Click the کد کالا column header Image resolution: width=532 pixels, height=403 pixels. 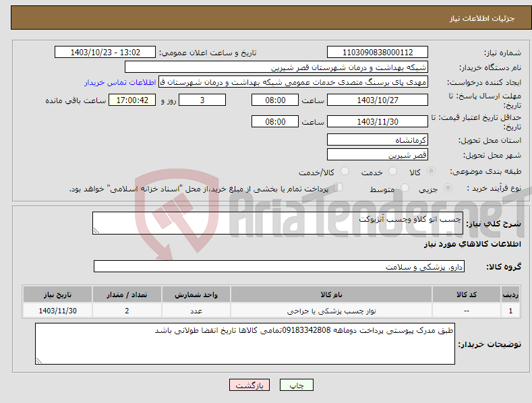(x=466, y=294)
